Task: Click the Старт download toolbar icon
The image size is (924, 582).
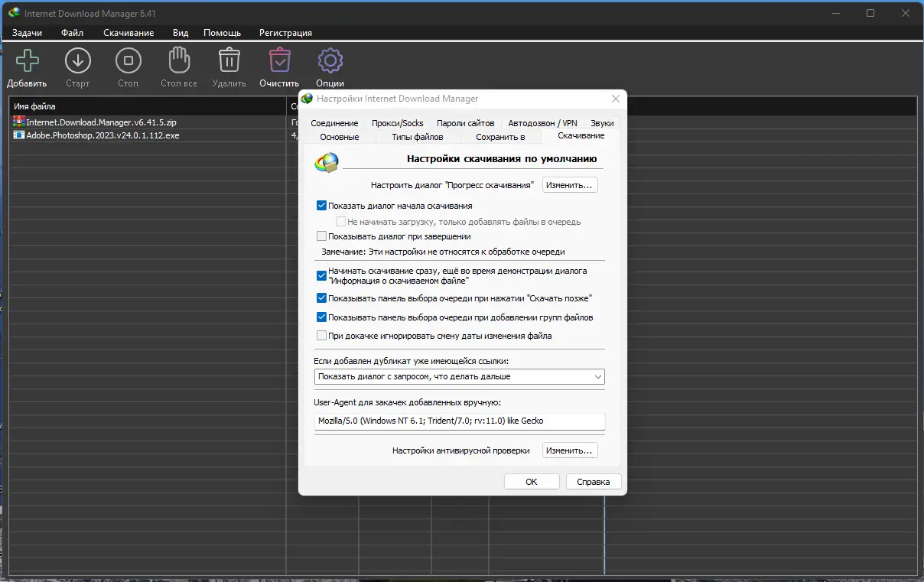Action: coord(77,60)
